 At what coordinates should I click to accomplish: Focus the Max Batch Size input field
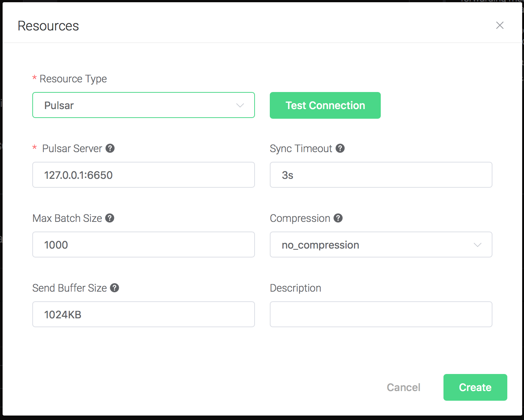144,245
